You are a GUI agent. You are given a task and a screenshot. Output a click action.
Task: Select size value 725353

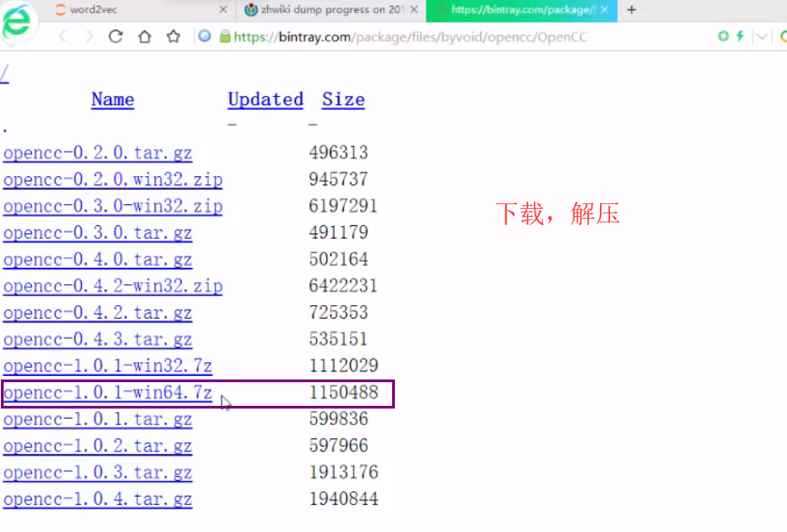(339, 311)
